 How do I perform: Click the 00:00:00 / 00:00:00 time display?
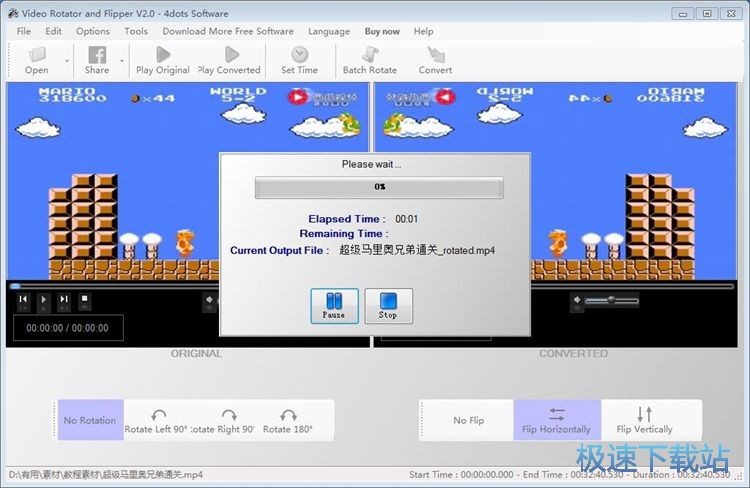[x=68, y=328]
